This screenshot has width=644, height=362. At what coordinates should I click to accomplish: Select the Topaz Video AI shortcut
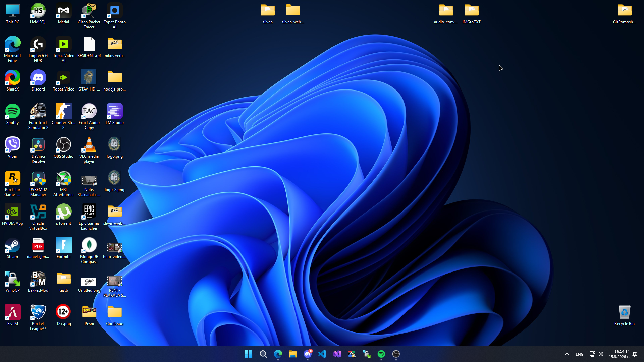[64, 50]
